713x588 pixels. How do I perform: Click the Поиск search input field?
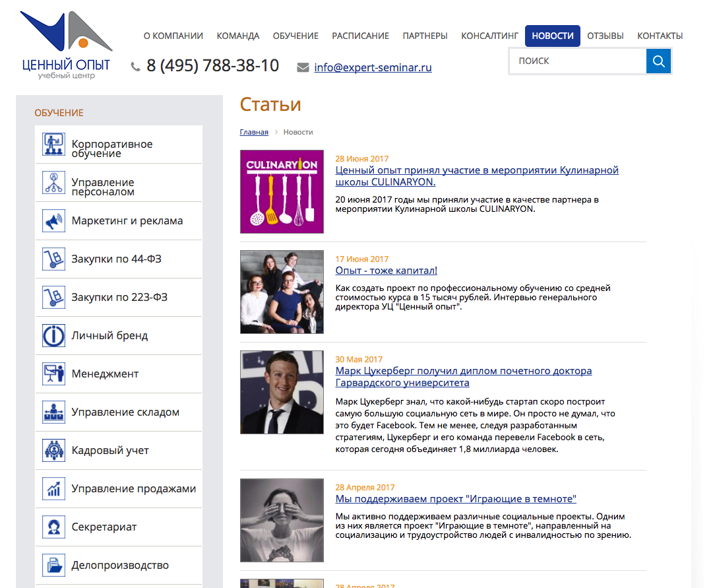(578, 61)
